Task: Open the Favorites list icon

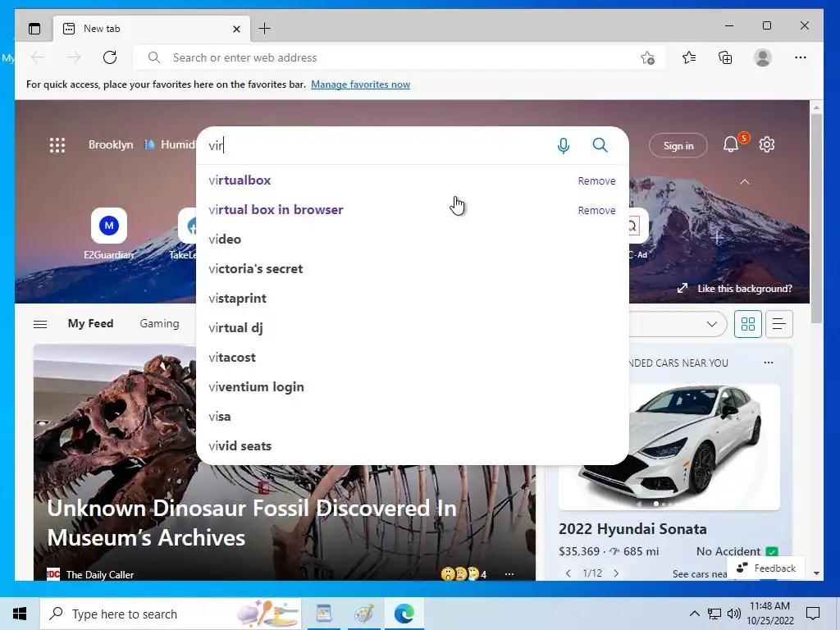Action: pos(689,57)
